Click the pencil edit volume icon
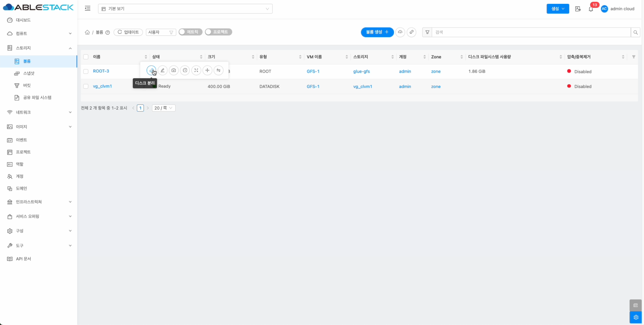Screen dimensions: 644x325 (162, 70)
